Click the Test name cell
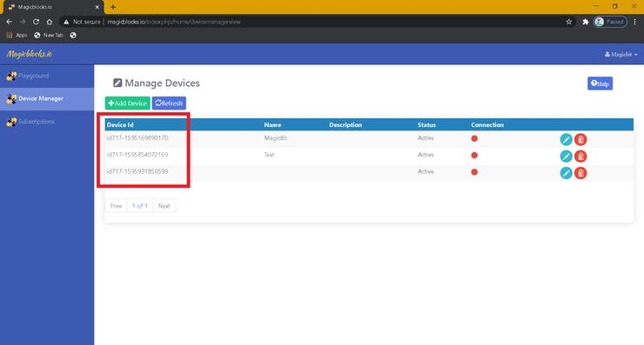The image size is (644, 345). 269,155
